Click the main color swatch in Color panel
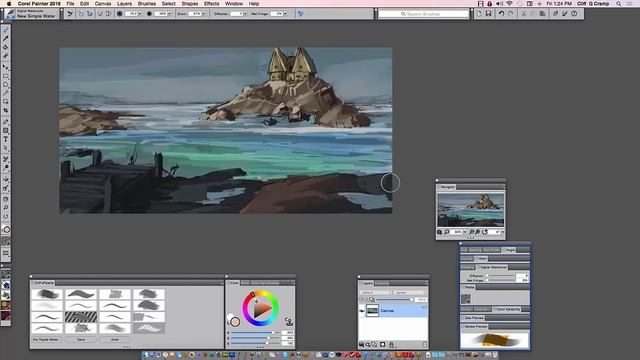Image resolution: width=640 pixels, height=360 pixels. point(235,322)
